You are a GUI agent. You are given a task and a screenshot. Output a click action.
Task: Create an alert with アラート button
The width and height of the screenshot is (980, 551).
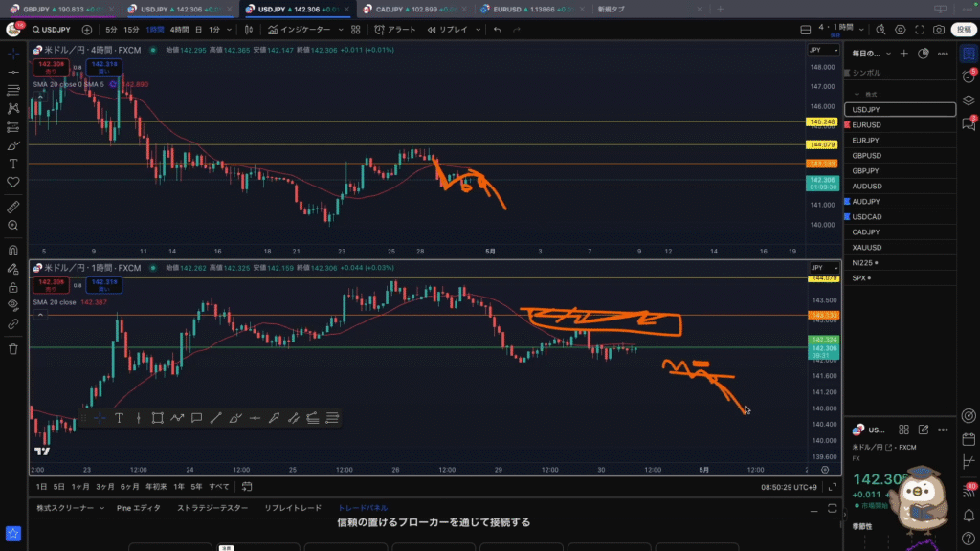click(395, 30)
